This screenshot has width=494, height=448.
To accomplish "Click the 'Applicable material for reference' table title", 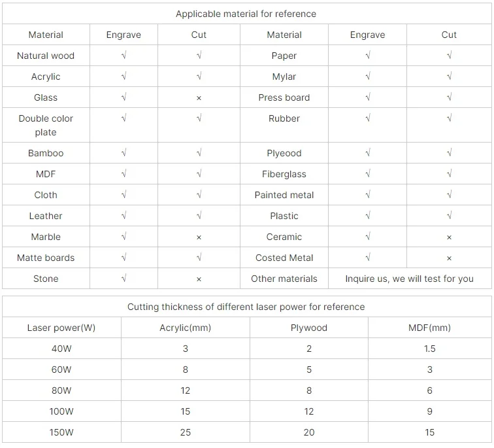I will [x=246, y=14].
